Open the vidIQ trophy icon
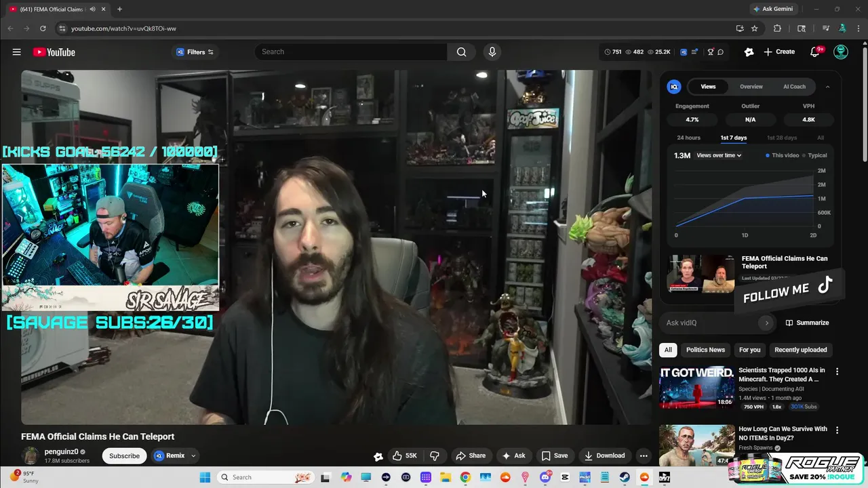868x488 pixels. click(710, 52)
